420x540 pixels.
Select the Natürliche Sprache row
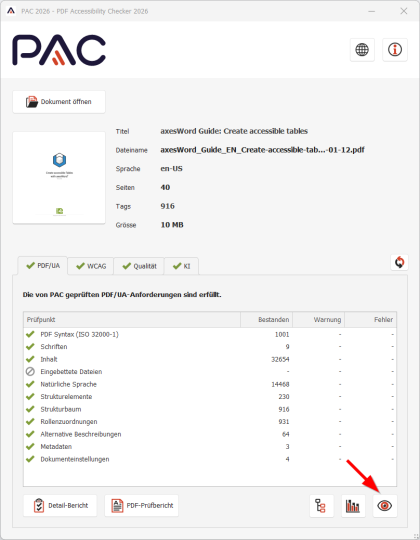210,384
